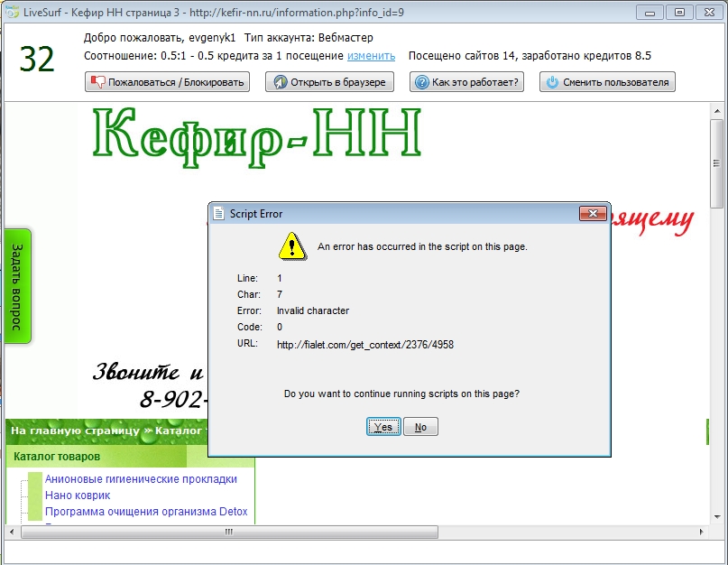The height and width of the screenshot is (565, 728).
Task: Click No in Script Error dialog
Action: 420,427
